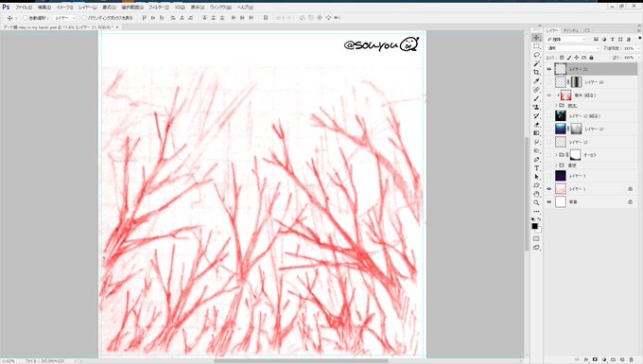
Task: Select the Zoom magnifier tool
Action: point(536,202)
